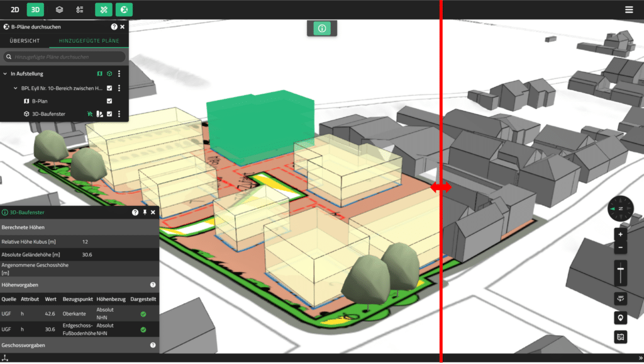Click the Angenommene Geschosshöhe label
The image size is (644, 364).
(35, 269)
